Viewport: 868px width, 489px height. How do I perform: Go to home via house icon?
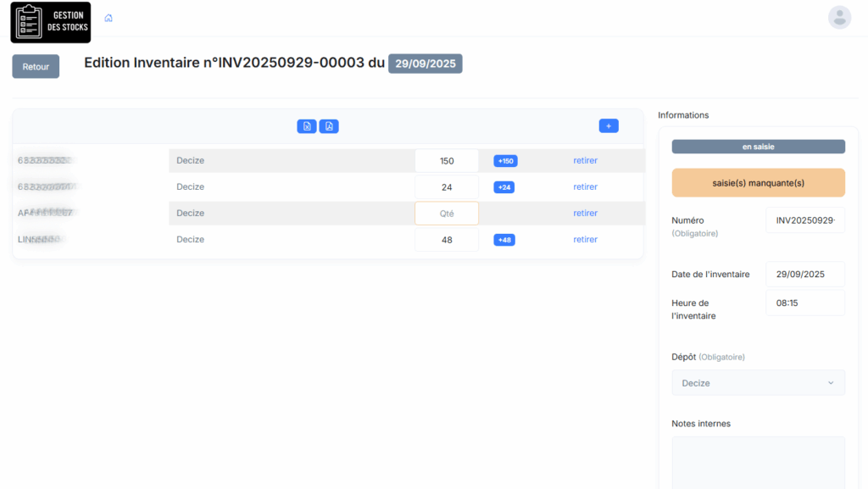[x=108, y=18]
